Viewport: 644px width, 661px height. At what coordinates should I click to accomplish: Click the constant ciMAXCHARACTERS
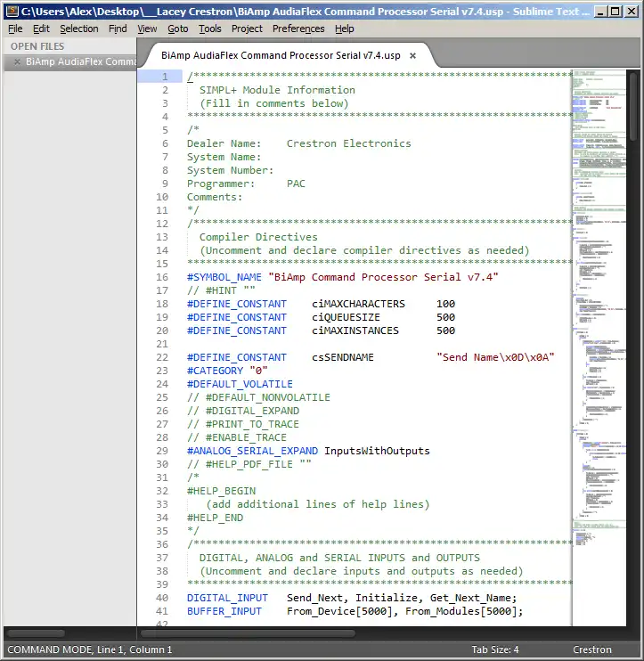click(358, 304)
